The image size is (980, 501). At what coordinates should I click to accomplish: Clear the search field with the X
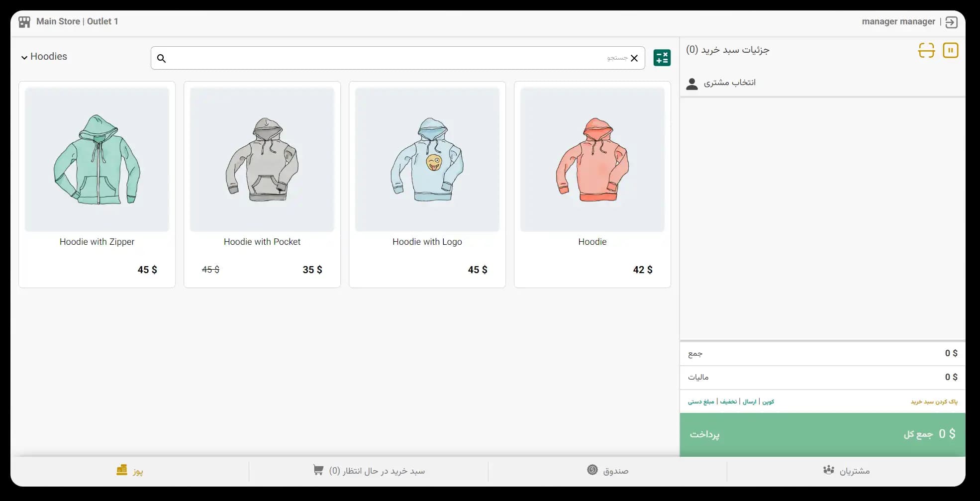(634, 58)
